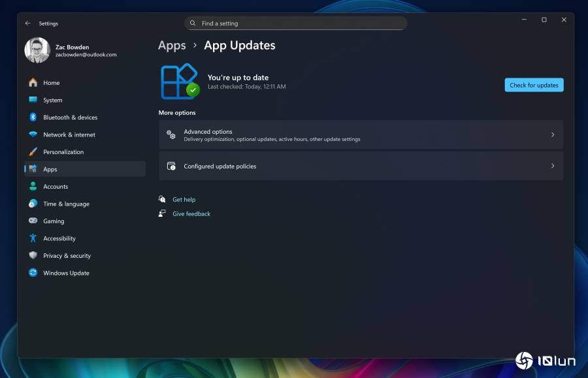Open System settings via its icon
This screenshot has height=378, width=588.
tap(33, 100)
